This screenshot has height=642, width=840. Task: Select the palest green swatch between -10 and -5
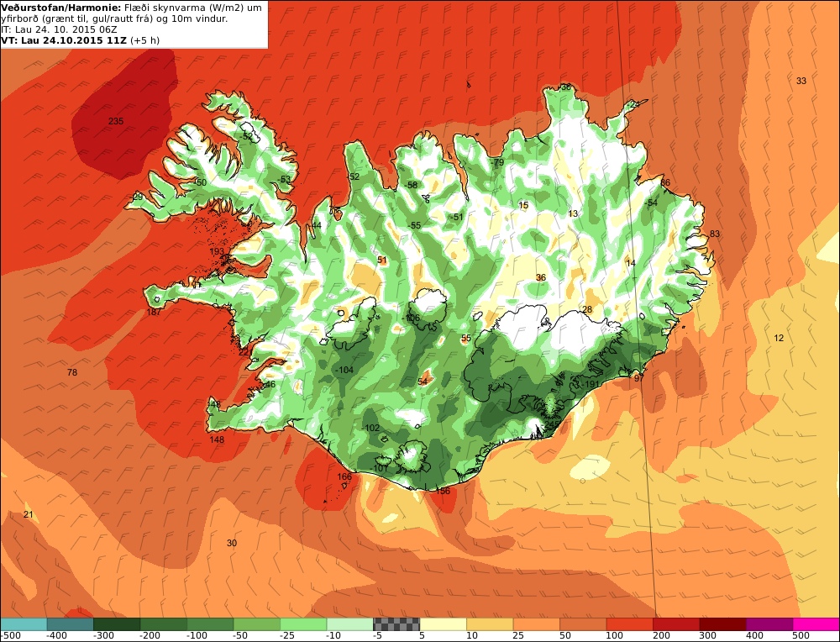coord(349,624)
